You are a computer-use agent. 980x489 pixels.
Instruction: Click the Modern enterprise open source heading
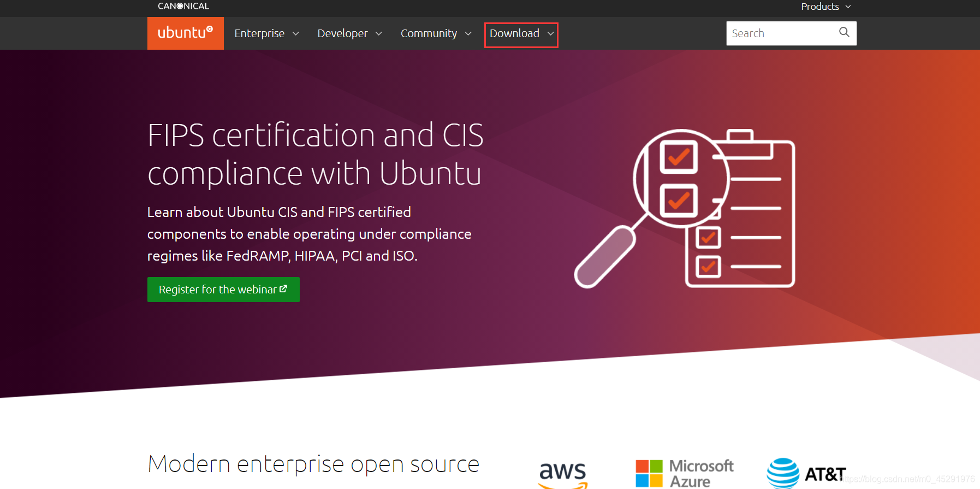313,464
